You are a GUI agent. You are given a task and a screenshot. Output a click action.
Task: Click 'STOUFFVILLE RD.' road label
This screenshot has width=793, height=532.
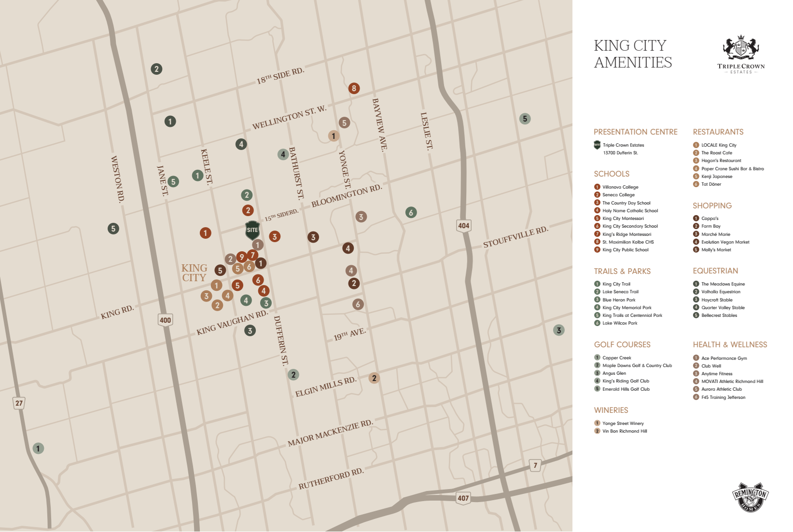pos(516,237)
